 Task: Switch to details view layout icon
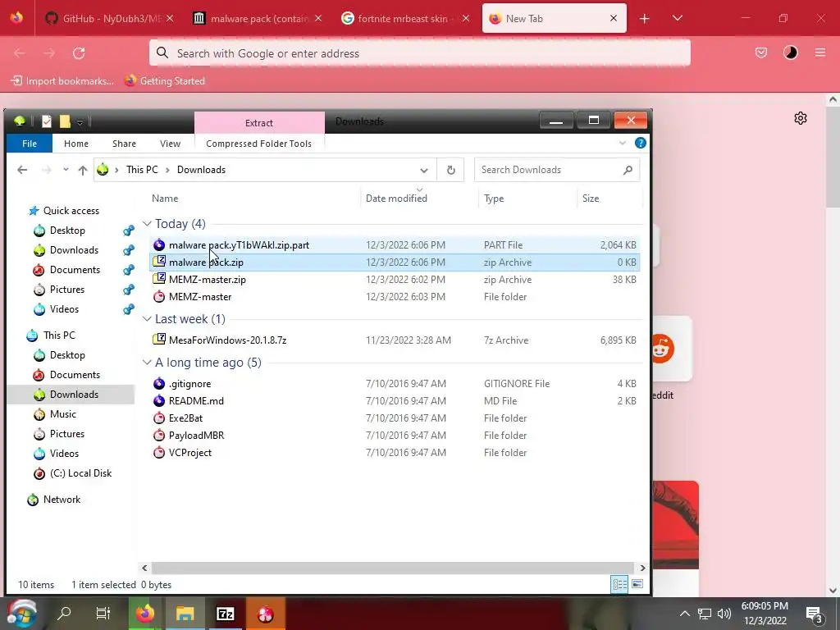click(619, 584)
